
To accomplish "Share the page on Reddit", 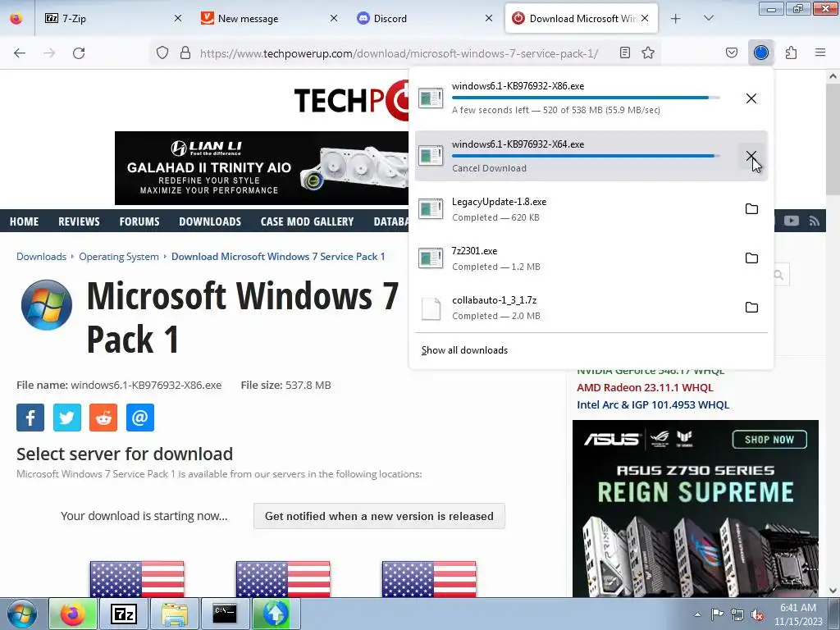I will (x=103, y=418).
